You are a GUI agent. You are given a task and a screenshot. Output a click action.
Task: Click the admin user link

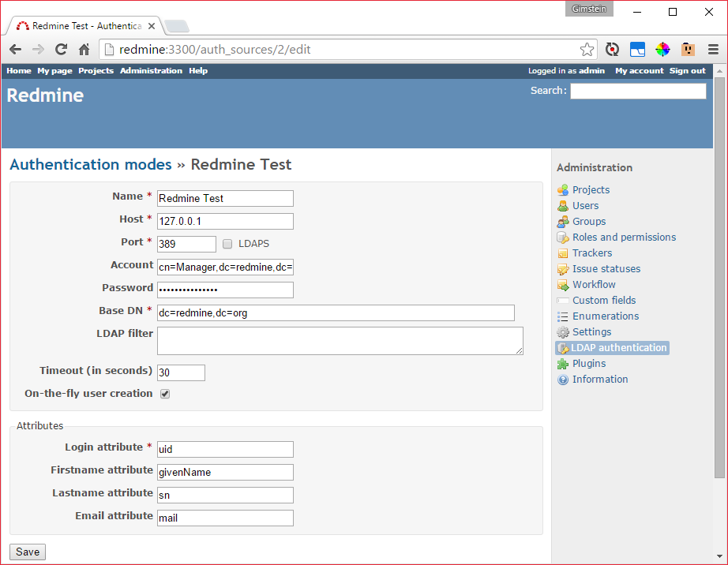point(591,70)
